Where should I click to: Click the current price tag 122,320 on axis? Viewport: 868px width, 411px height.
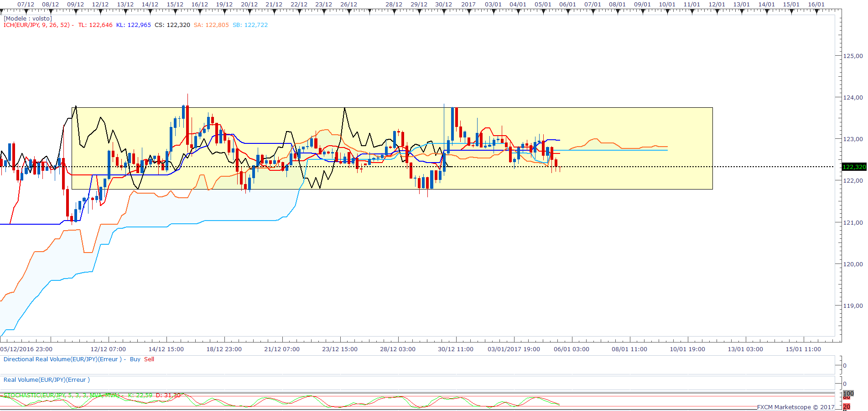[x=853, y=167]
